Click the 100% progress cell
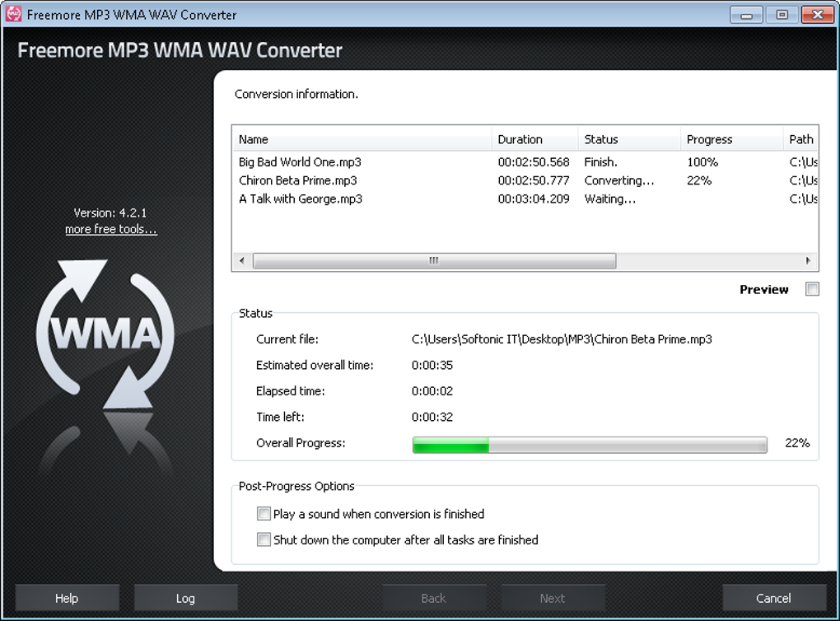 [702, 161]
